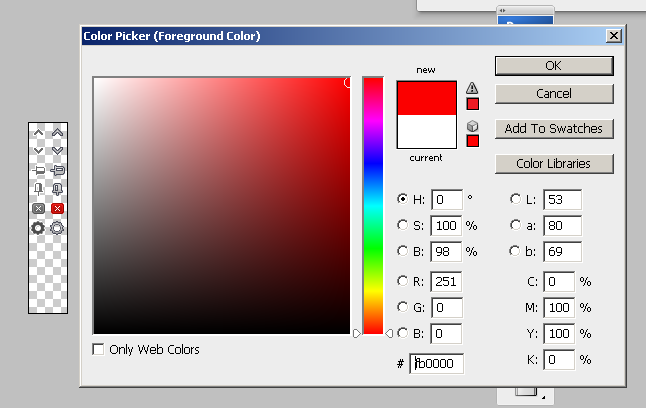This screenshot has width=646, height=408.
Task: Open Color Libraries
Action: pos(553,163)
